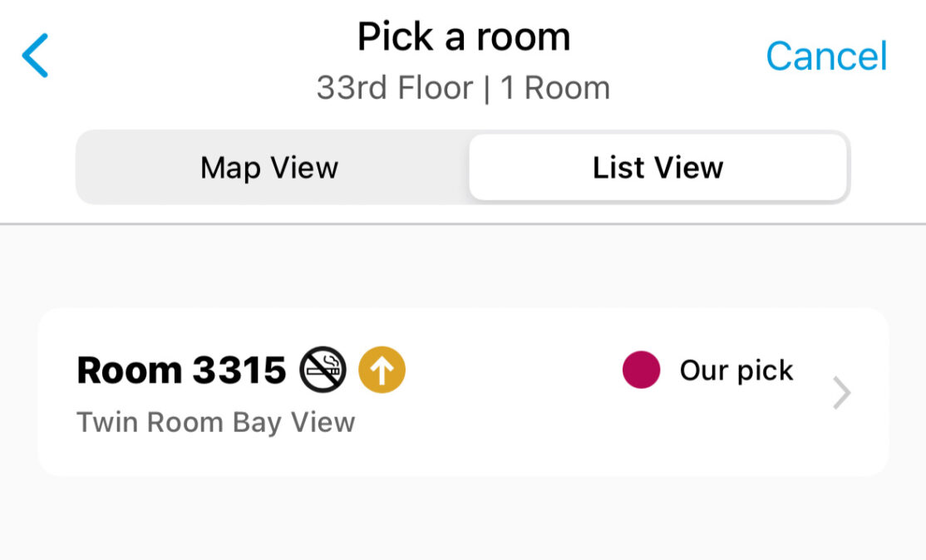This screenshot has width=926, height=560.
Task: Switch to List View
Action: [658, 168]
